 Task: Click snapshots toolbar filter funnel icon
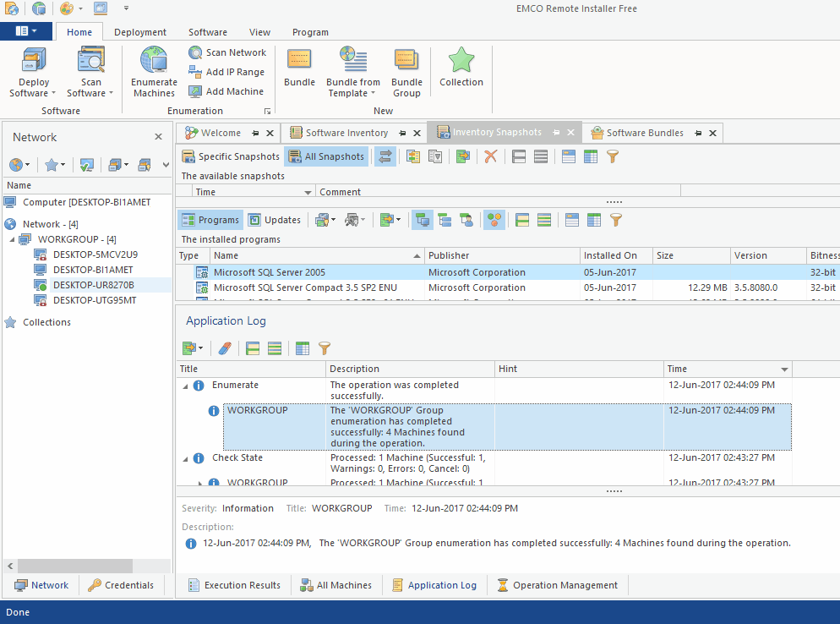(x=613, y=156)
